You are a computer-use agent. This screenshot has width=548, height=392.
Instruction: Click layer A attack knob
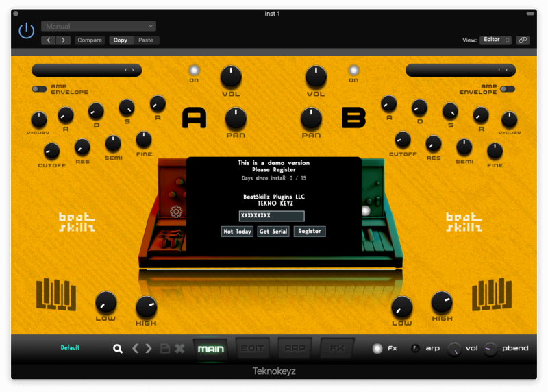(65, 115)
